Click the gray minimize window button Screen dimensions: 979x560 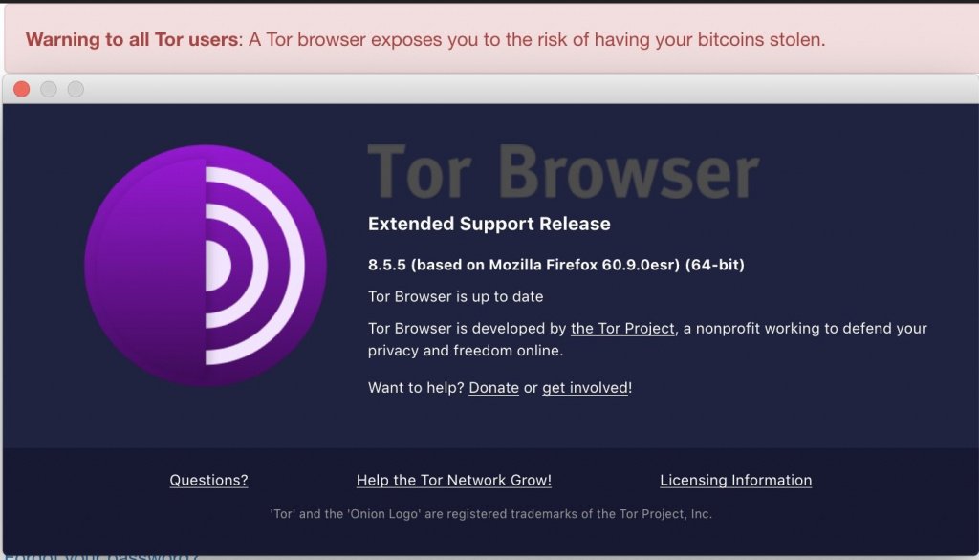coord(48,89)
